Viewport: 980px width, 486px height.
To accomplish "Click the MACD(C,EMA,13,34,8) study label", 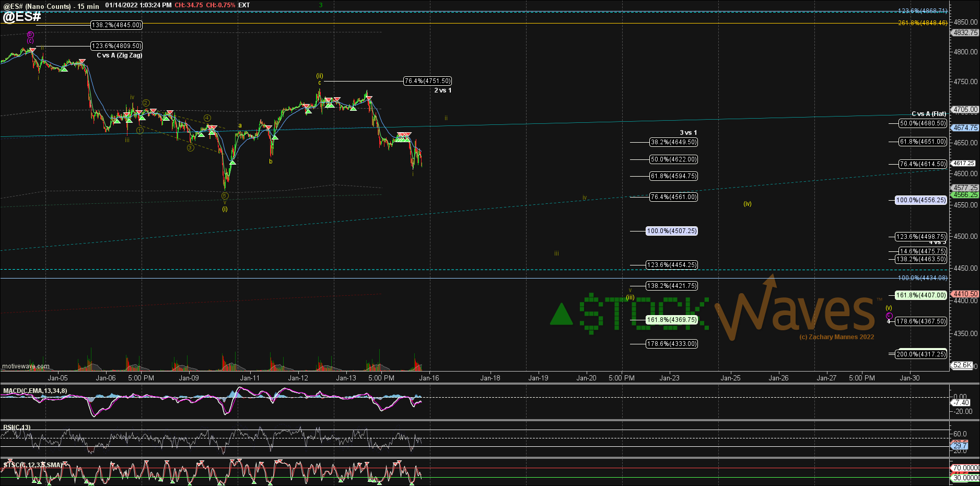I will [x=35, y=391].
